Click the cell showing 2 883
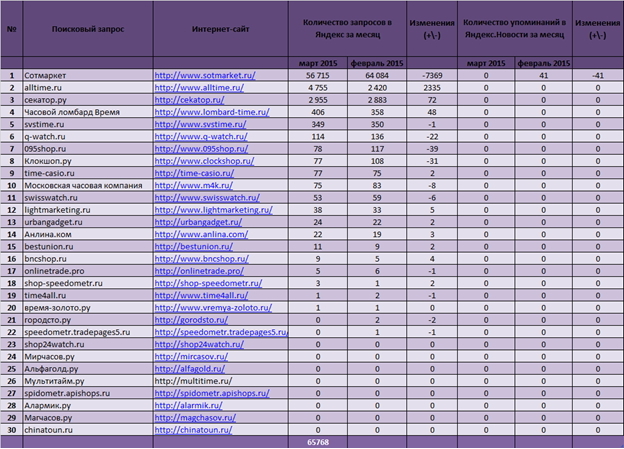 pos(377,100)
